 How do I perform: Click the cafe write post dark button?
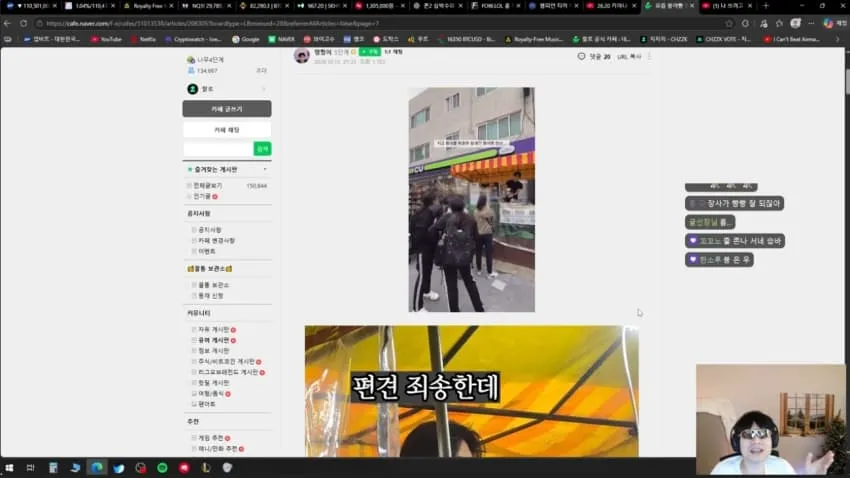pos(227,109)
